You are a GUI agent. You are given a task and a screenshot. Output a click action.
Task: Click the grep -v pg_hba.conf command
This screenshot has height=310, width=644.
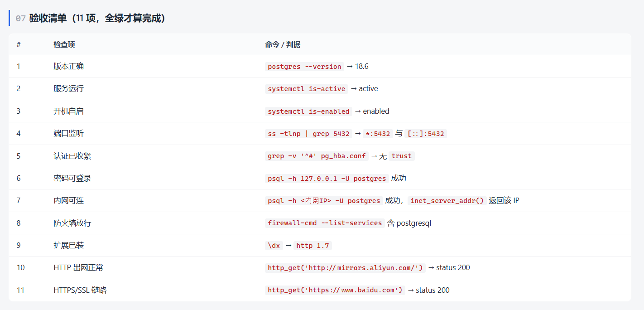point(317,156)
